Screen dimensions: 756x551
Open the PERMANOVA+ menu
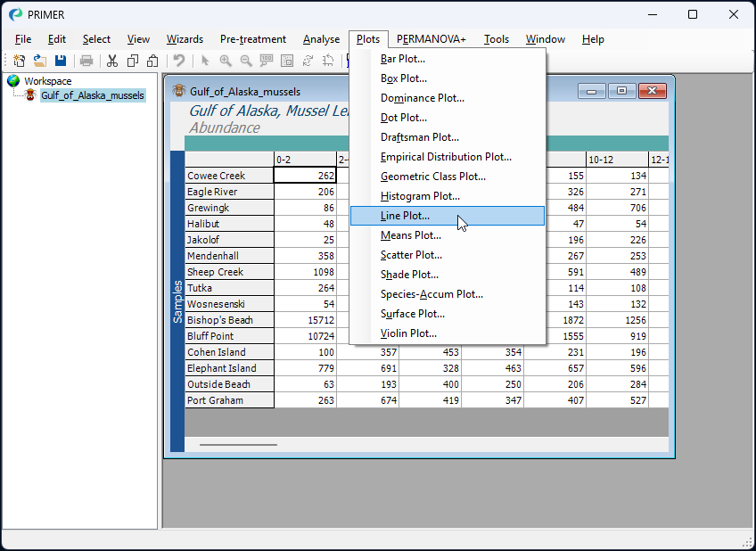point(431,39)
